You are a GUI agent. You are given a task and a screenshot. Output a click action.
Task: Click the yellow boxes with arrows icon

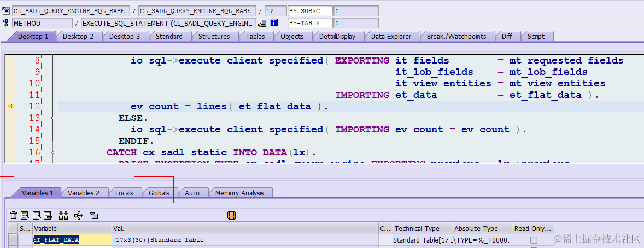click(x=63, y=215)
